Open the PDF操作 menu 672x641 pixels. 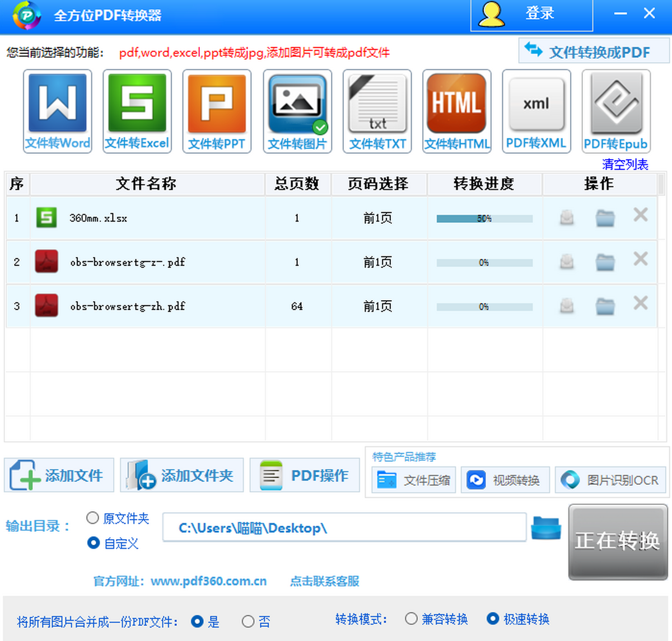(x=305, y=475)
